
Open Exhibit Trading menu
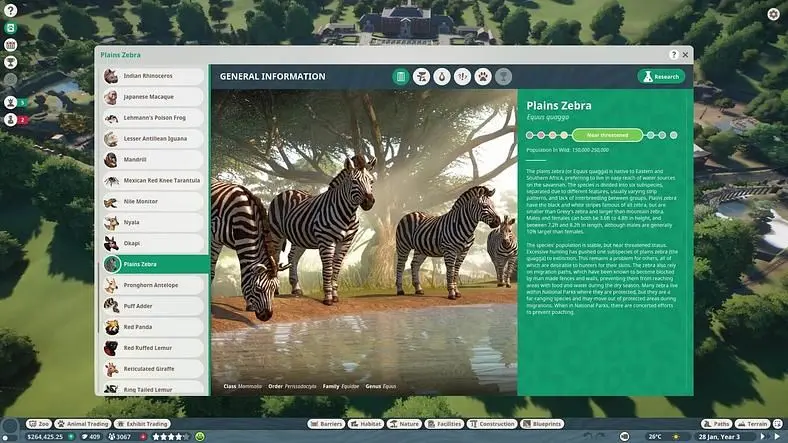pos(143,424)
